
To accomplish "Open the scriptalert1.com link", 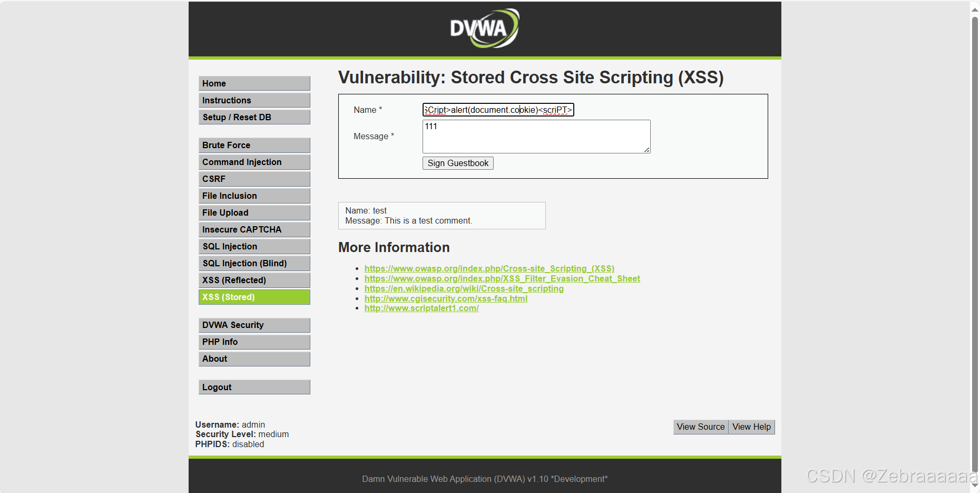I will pos(422,308).
